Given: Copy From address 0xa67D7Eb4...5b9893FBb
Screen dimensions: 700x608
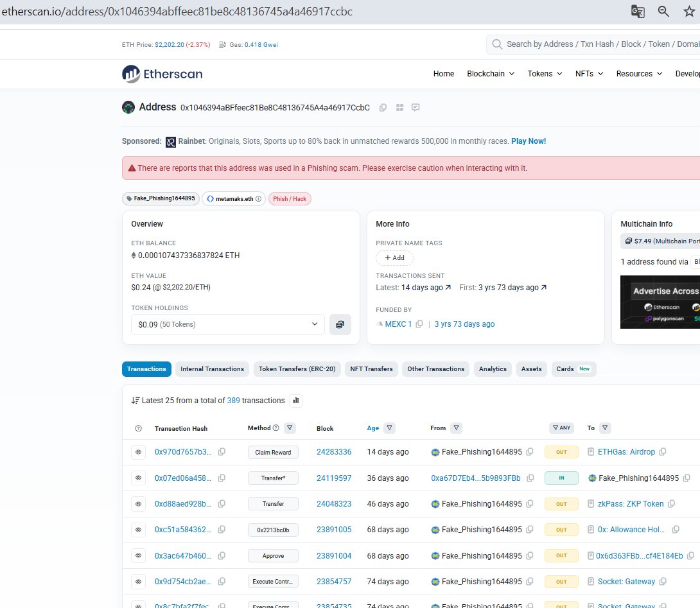Looking at the screenshot, I should [x=530, y=478].
